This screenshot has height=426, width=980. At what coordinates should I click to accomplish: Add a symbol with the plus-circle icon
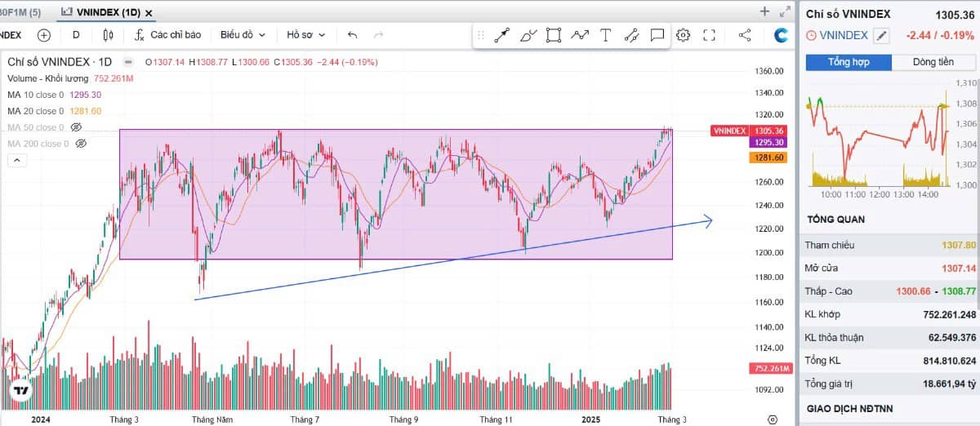click(44, 35)
